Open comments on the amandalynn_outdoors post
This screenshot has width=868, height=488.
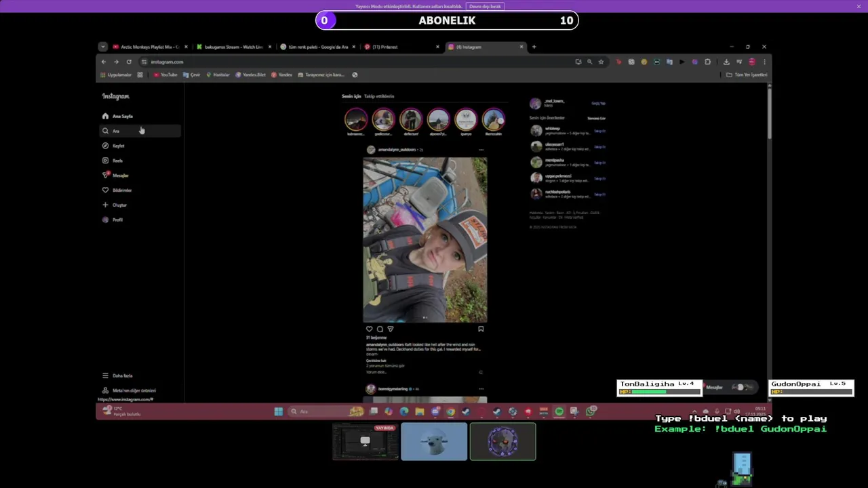tap(380, 329)
